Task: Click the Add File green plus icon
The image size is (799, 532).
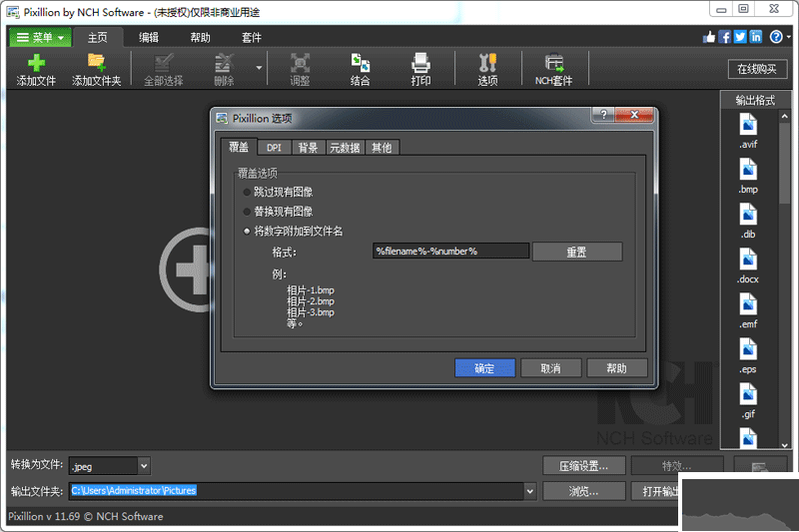Action: tap(36, 63)
